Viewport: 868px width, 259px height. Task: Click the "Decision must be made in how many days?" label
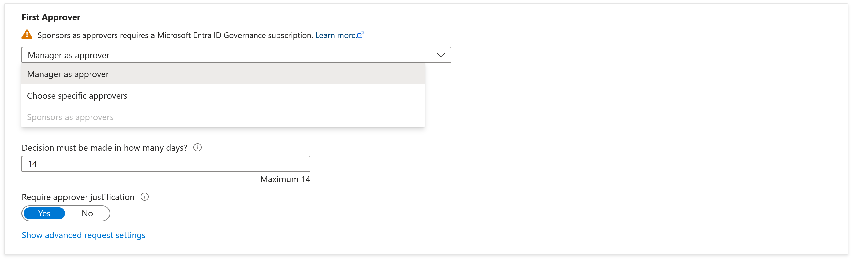104,148
